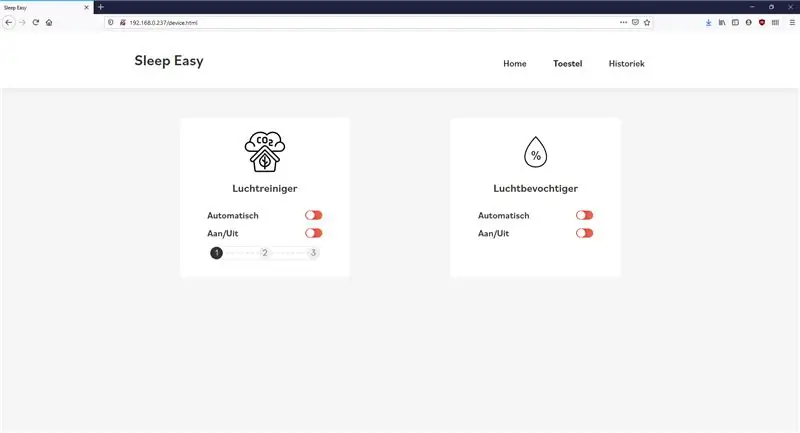
Task: Click the browser Forward arrow
Action: click(x=22, y=22)
